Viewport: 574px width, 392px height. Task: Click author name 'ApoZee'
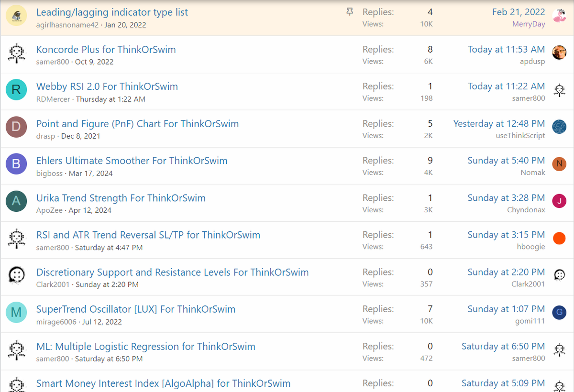coord(50,210)
